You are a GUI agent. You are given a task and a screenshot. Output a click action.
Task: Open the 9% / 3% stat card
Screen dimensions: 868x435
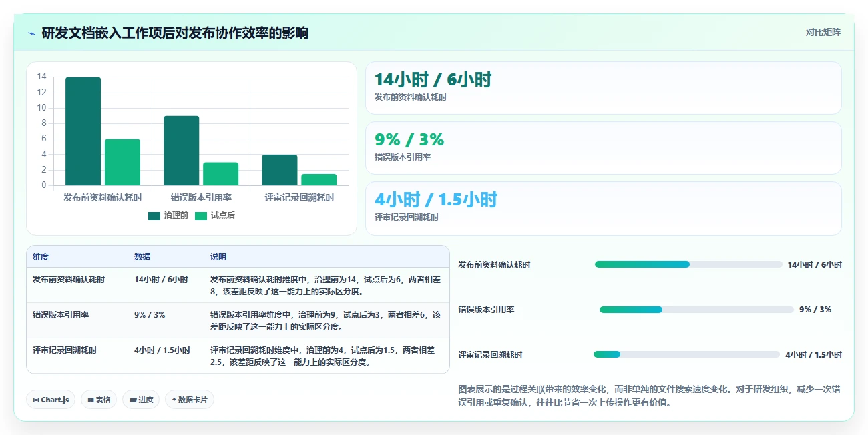point(603,148)
